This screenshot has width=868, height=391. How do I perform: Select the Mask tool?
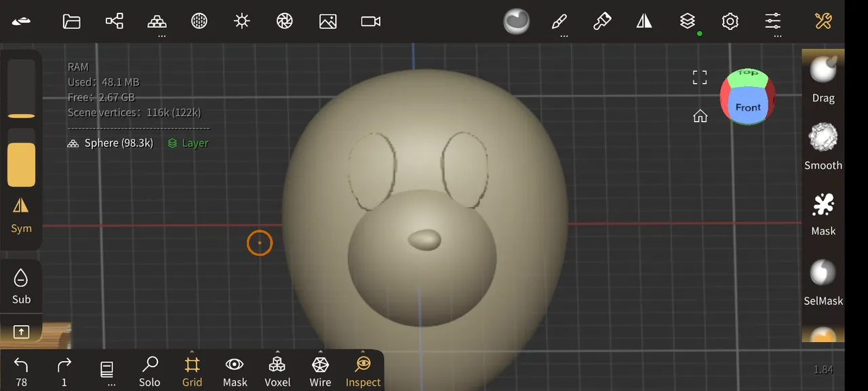click(823, 214)
